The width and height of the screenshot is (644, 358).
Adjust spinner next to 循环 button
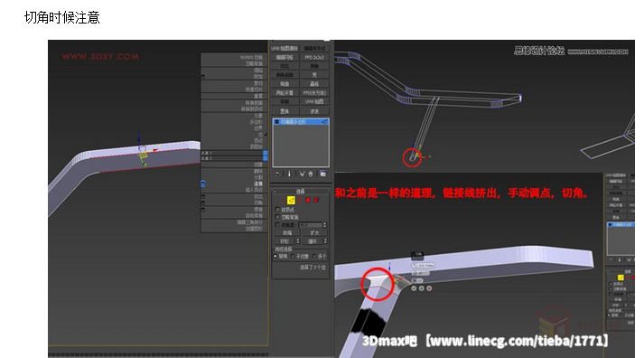pos(325,241)
